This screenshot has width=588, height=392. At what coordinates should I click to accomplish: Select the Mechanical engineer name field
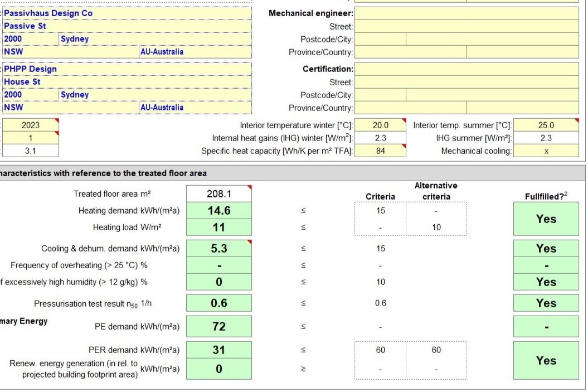pos(466,13)
